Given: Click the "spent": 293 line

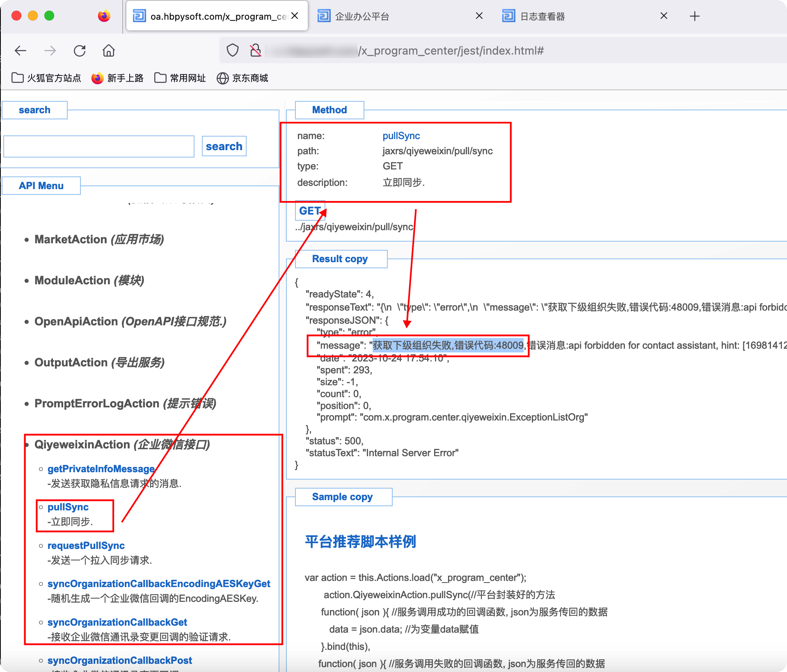Looking at the screenshot, I should point(345,370).
